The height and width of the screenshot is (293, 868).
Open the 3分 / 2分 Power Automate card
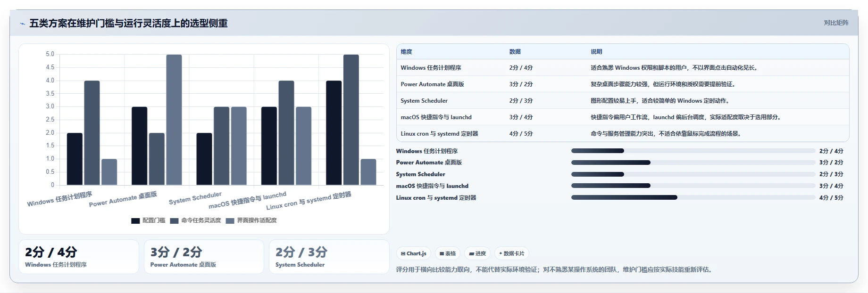coord(204,257)
